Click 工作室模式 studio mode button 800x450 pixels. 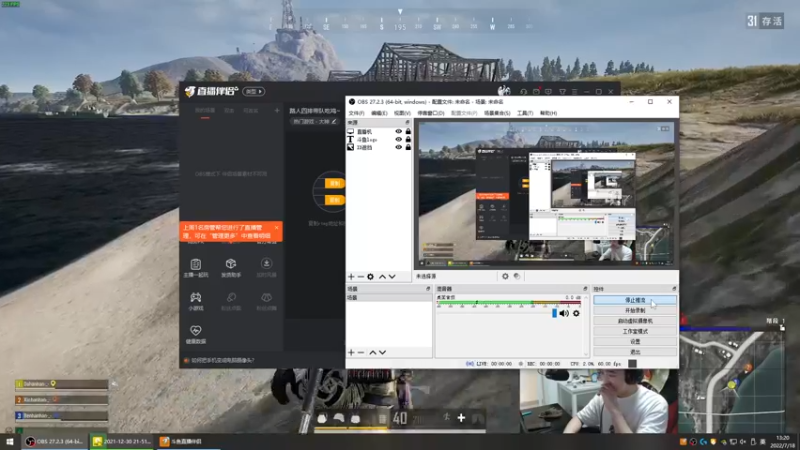[x=635, y=331]
